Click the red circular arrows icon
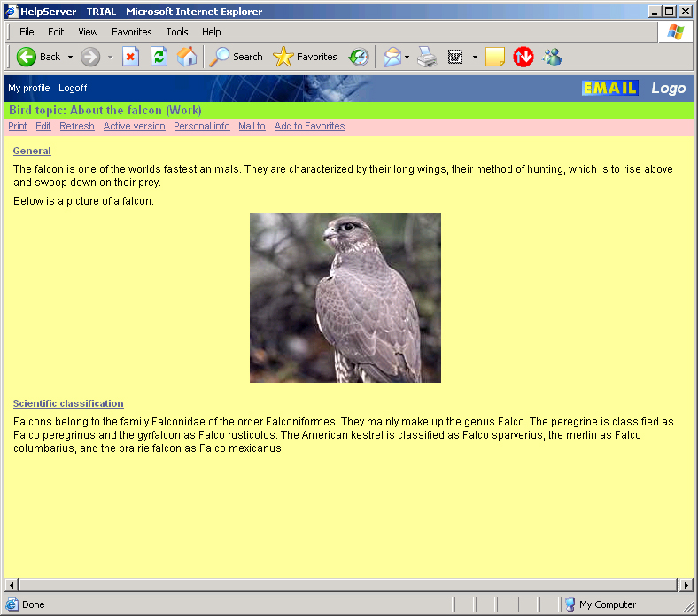This screenshot has height=616, width=698. 523,57
